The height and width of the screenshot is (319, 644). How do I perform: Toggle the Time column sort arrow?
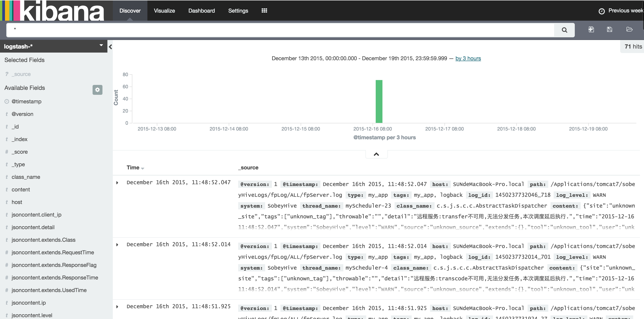[142, 168]
